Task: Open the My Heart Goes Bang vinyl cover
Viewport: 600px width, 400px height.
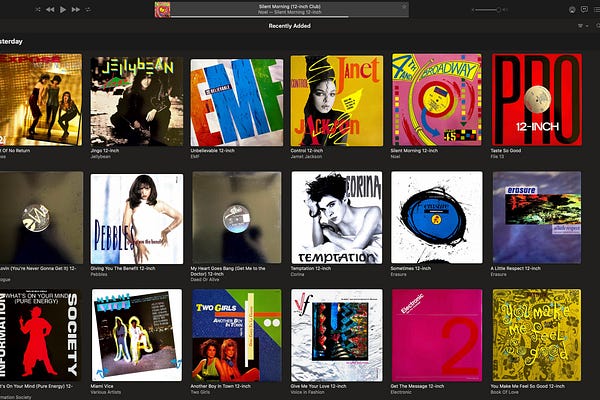Action: (x=236, y=217)
